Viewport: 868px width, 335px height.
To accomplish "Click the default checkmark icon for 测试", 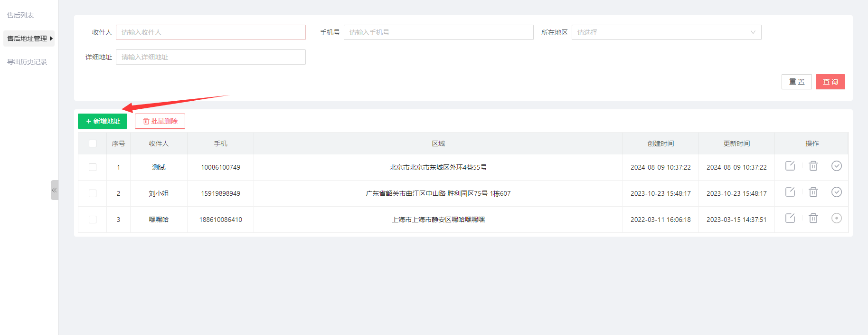I will pyautogui.click(x=837, y=166).
